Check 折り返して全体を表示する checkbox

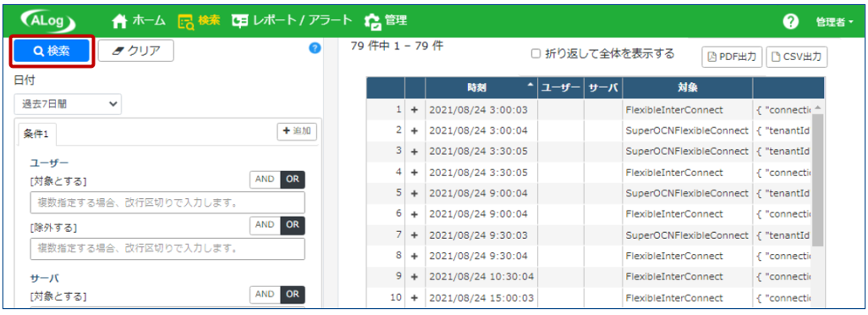point(536,53)
